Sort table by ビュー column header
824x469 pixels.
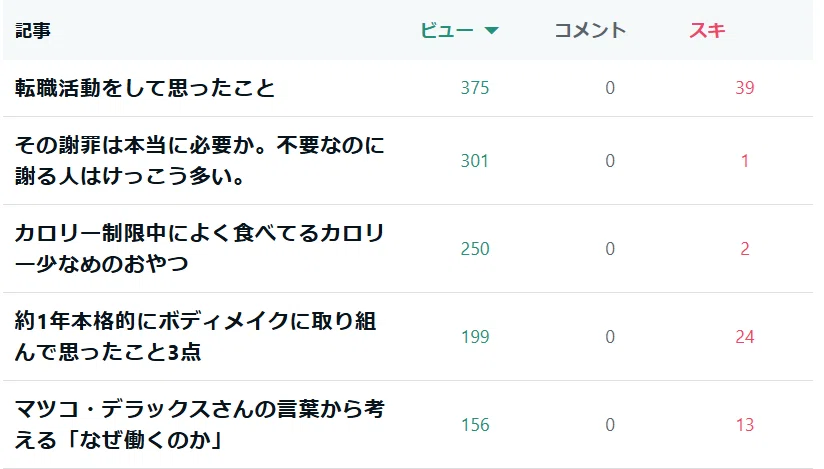(x=447, y=30)
